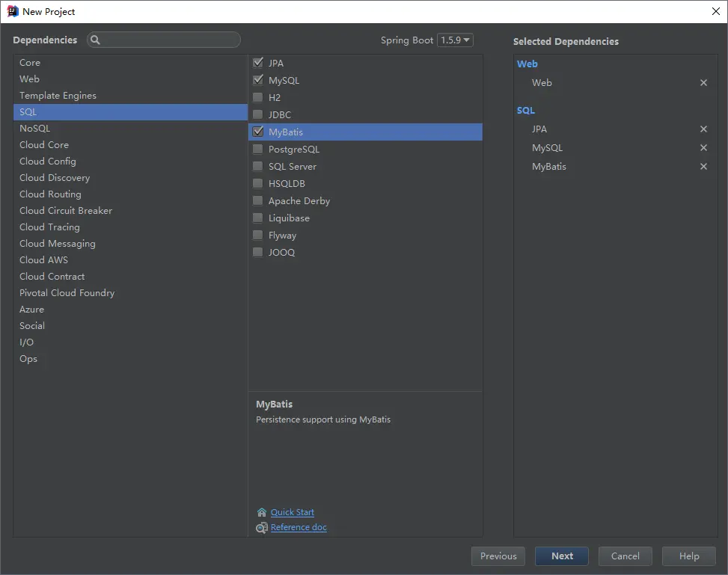This screenshot has width=728, height=575.
Task: Select the Core category
Action: tap(130, 63)
